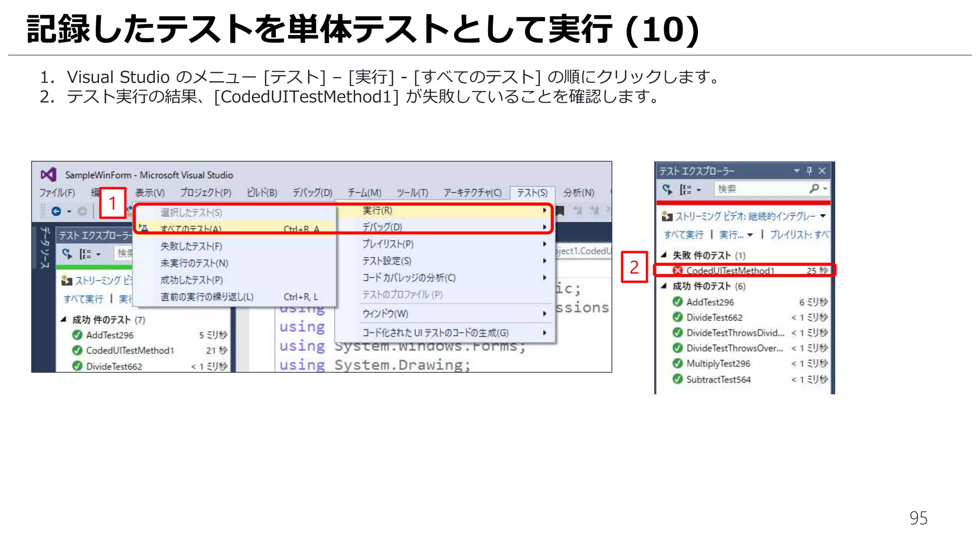Click green check icon beside DivideTest662 in right panel
Screen dimensions: 980x551
coord(678,317)
